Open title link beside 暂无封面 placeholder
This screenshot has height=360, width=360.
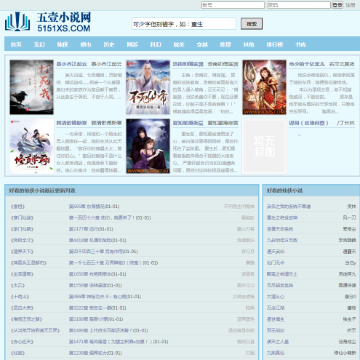click(309, 123)
